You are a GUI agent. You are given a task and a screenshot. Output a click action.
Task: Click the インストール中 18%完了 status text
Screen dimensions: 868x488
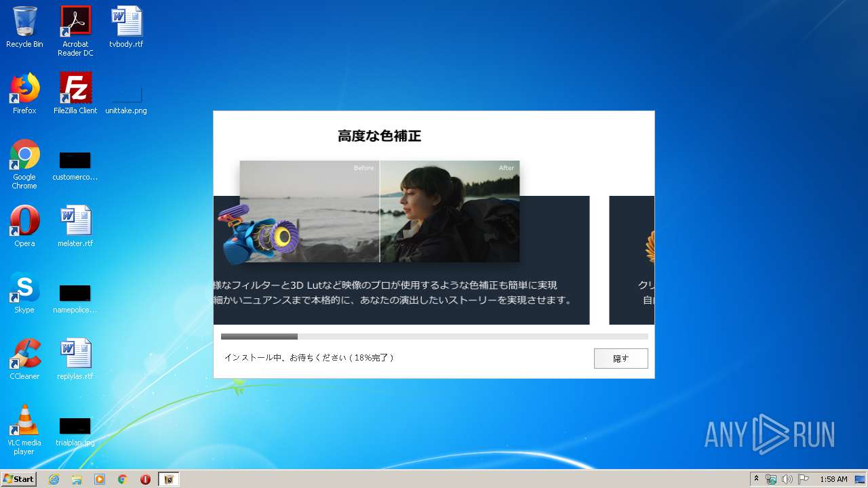[309, 357]
